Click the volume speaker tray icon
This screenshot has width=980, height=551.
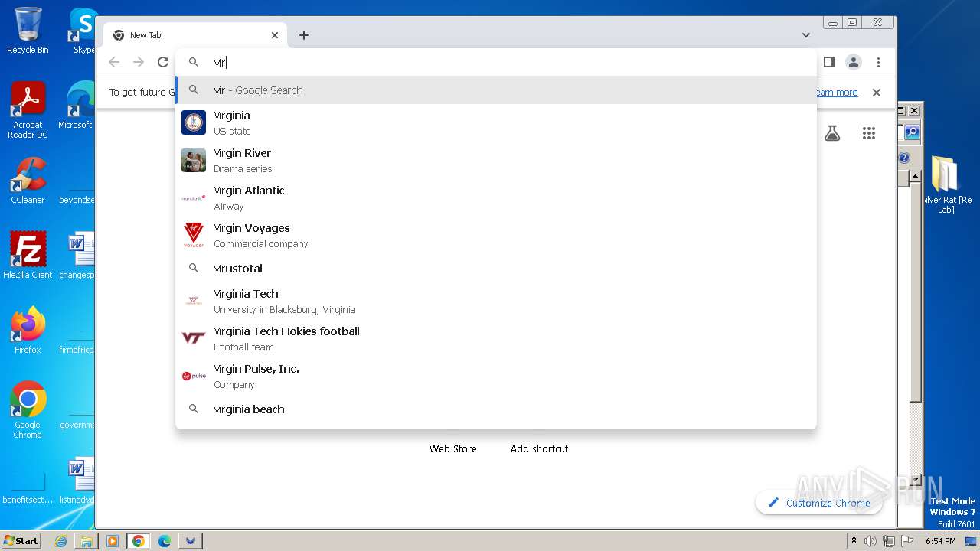[871, 541]
